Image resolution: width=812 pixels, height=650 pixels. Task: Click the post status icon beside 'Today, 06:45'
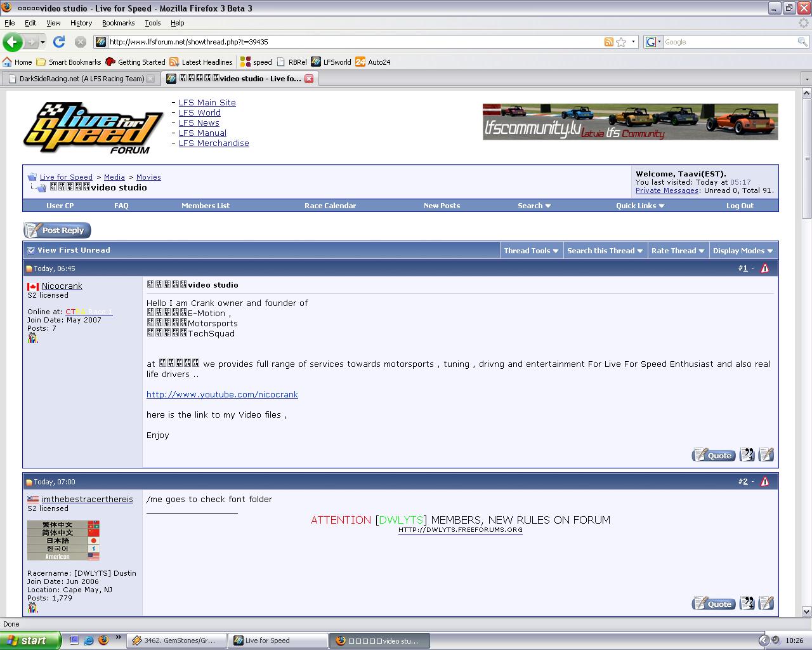(29, 269)
